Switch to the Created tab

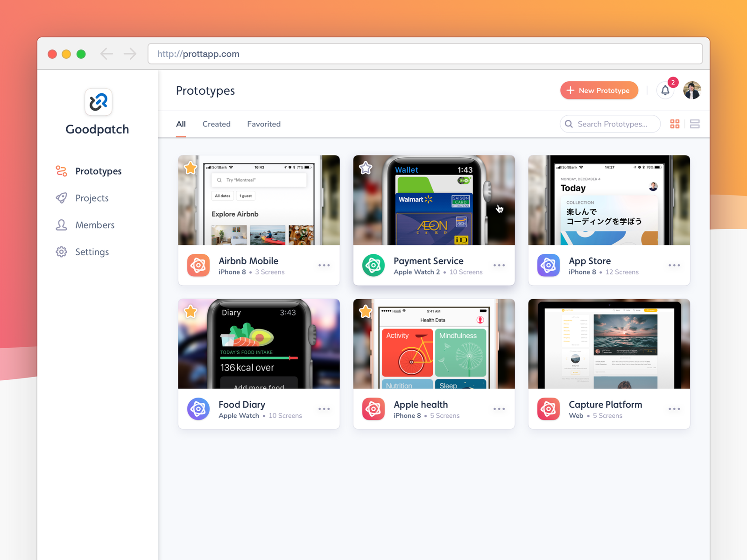[216, 124]
